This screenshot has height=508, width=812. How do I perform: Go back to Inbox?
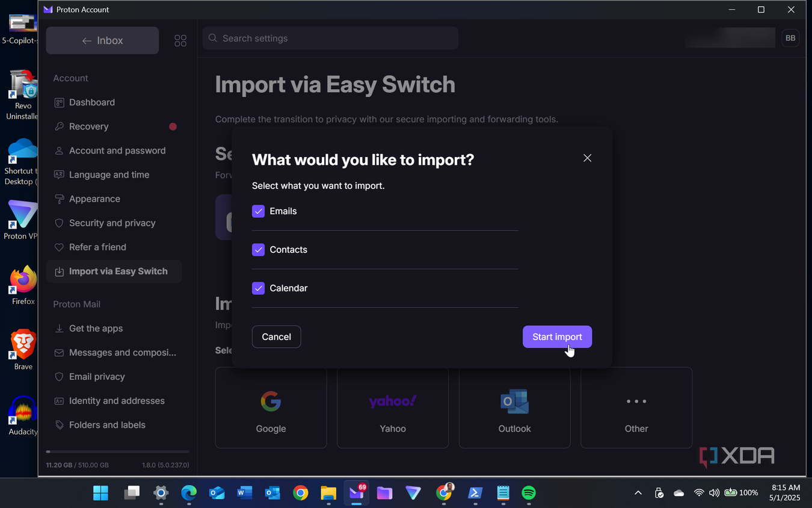(x=102, y=40)
